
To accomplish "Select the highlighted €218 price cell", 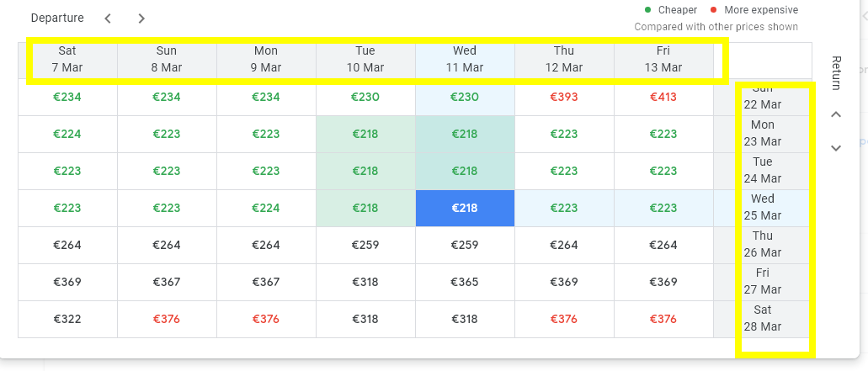I will pyautogui.click(x=465, y=208).
